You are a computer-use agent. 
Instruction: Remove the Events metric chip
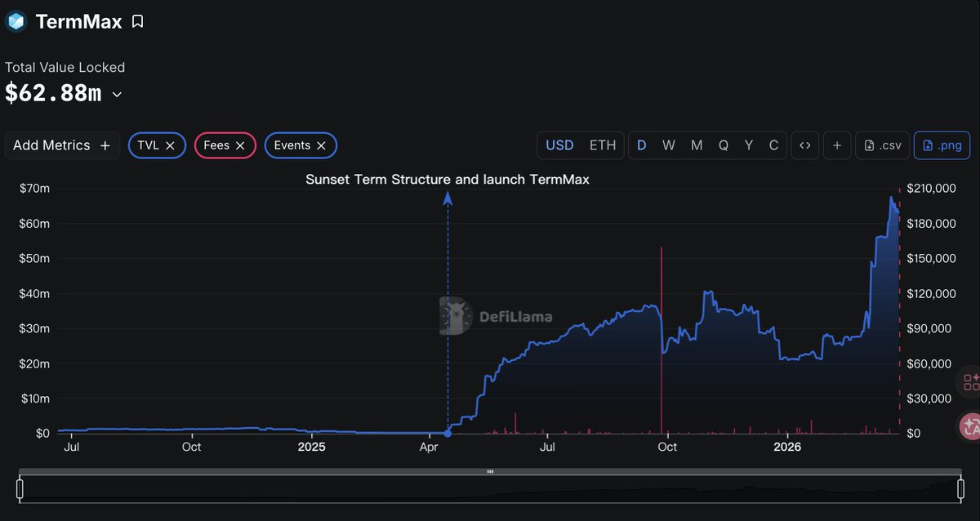[321, 145]
